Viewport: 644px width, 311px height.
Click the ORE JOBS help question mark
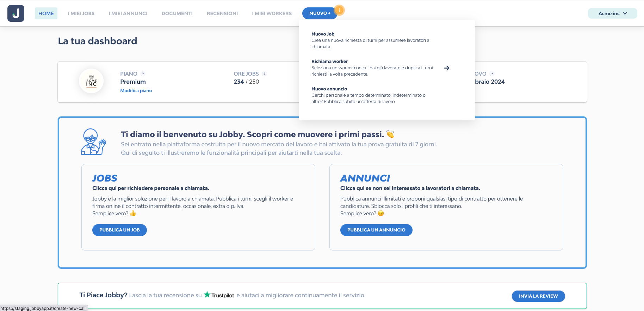click(265, 74)
